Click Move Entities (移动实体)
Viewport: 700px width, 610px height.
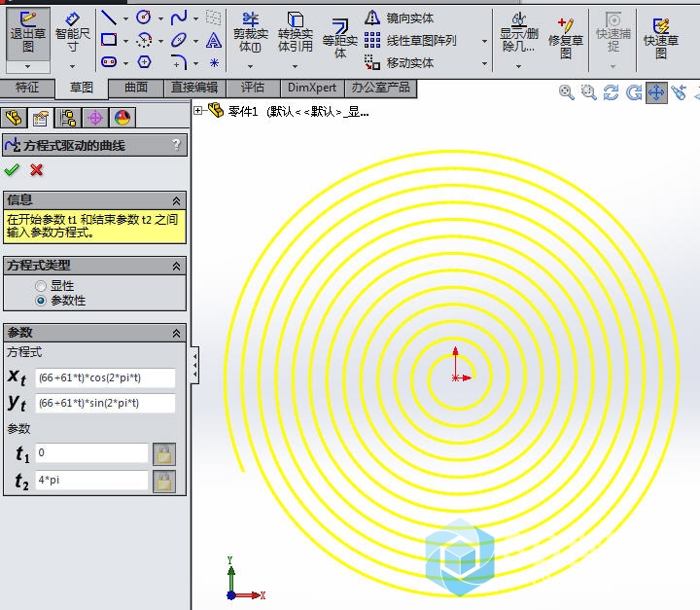[x=400, y=62]
